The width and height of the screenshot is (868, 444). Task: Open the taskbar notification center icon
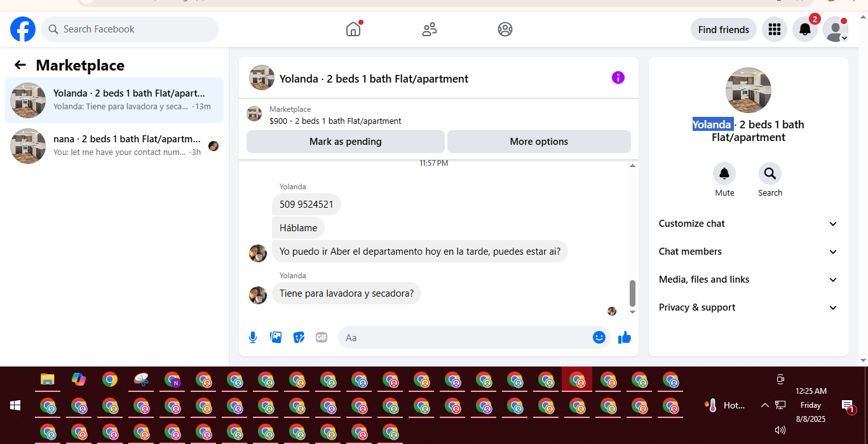(847, 405)
